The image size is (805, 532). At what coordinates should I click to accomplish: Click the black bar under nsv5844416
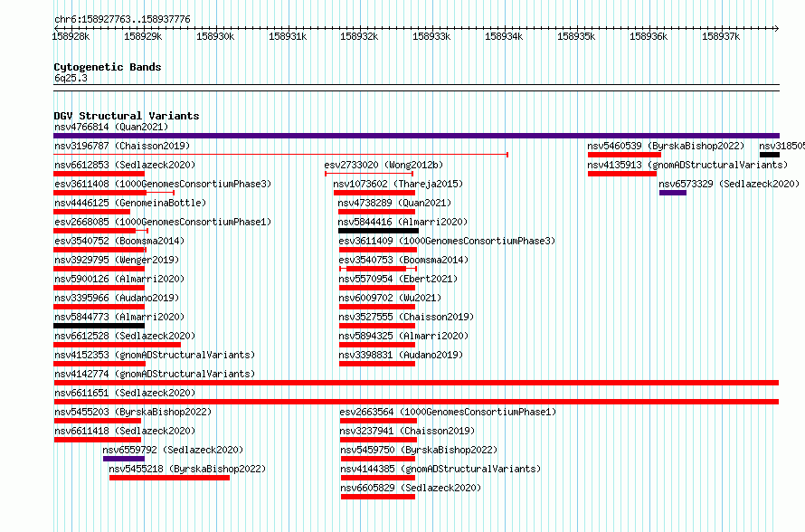pos(378,231)
